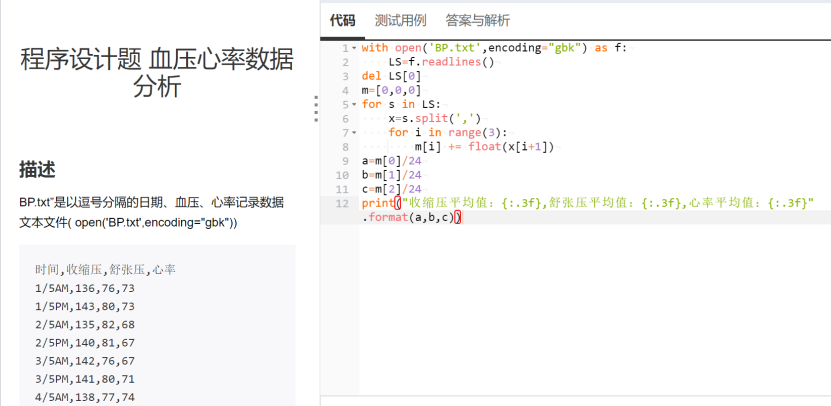Viewport: 831px width, 406px height.
Task: Click the description text about BP.txt file
Action: click(x=152, y=213)
